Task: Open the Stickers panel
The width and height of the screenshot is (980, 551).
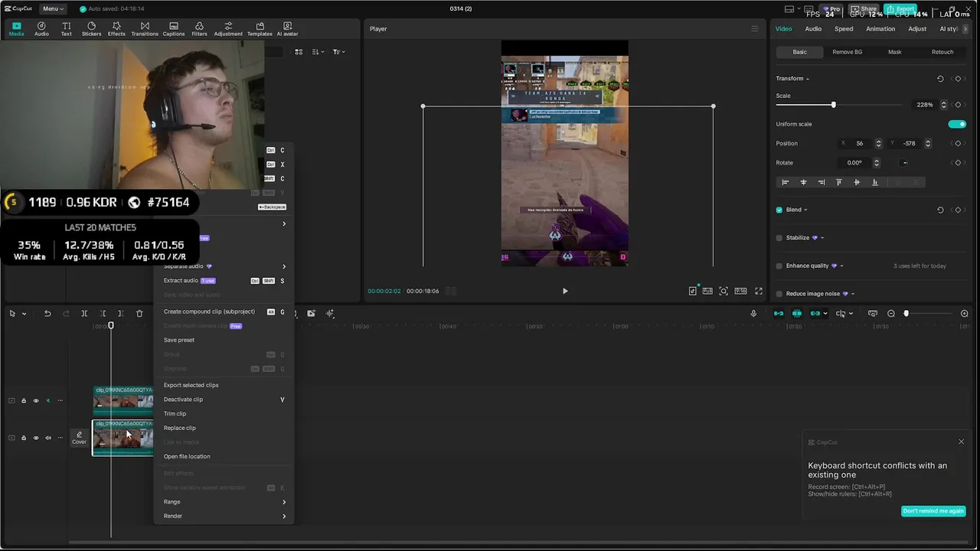Action: click(91, 29)
